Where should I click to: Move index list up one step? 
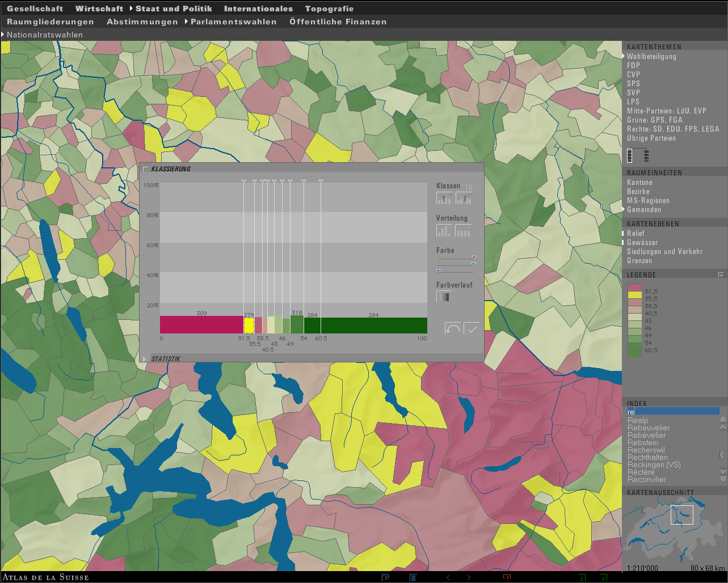723,427
